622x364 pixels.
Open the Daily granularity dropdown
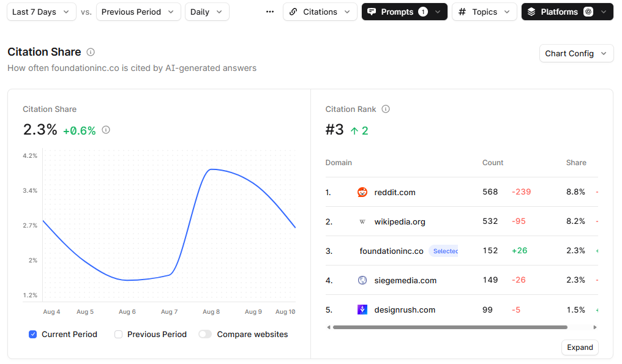click(x=207, y=12)
